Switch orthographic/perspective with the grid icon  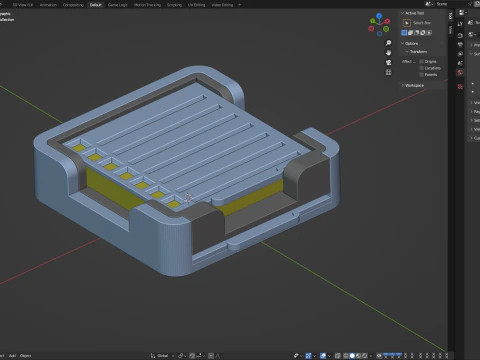click(388, 72)
